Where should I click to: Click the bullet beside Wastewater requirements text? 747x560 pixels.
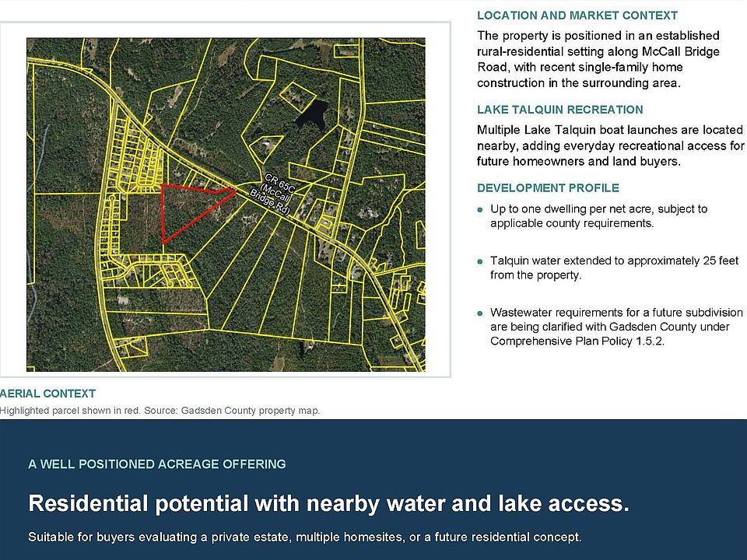480,313
